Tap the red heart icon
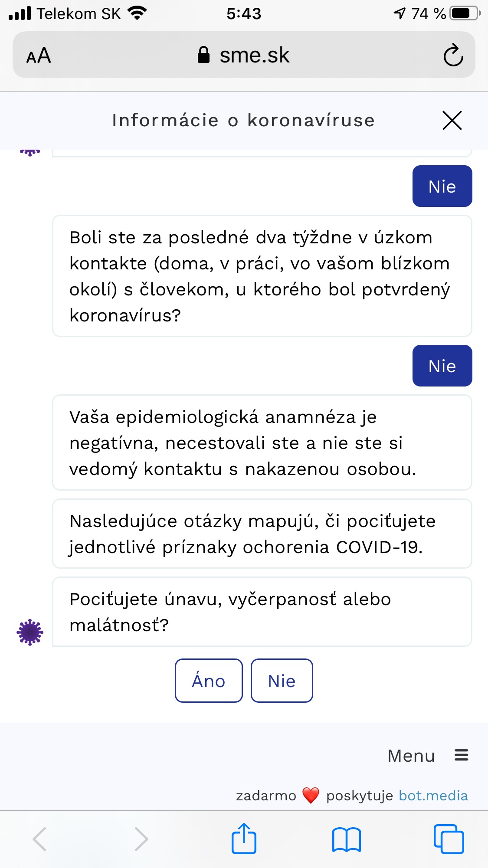The width and height of the screenshot is (488, 868). tap(311, 796)
